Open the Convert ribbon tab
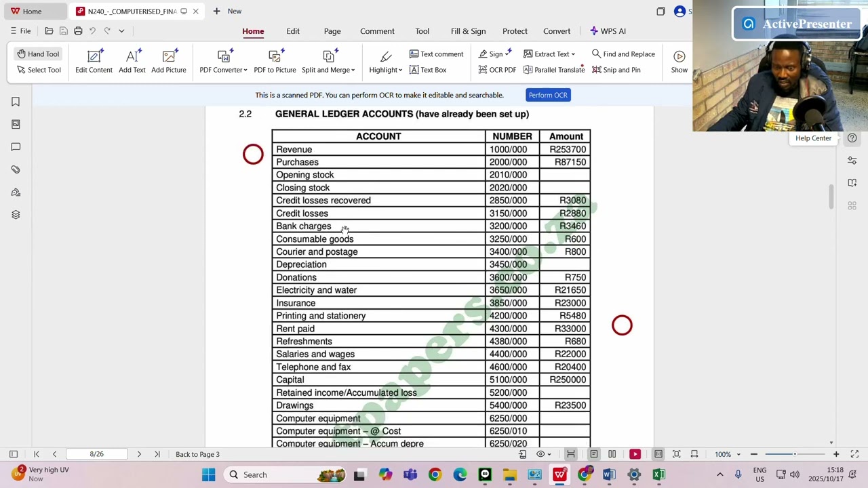 [557, 31]
